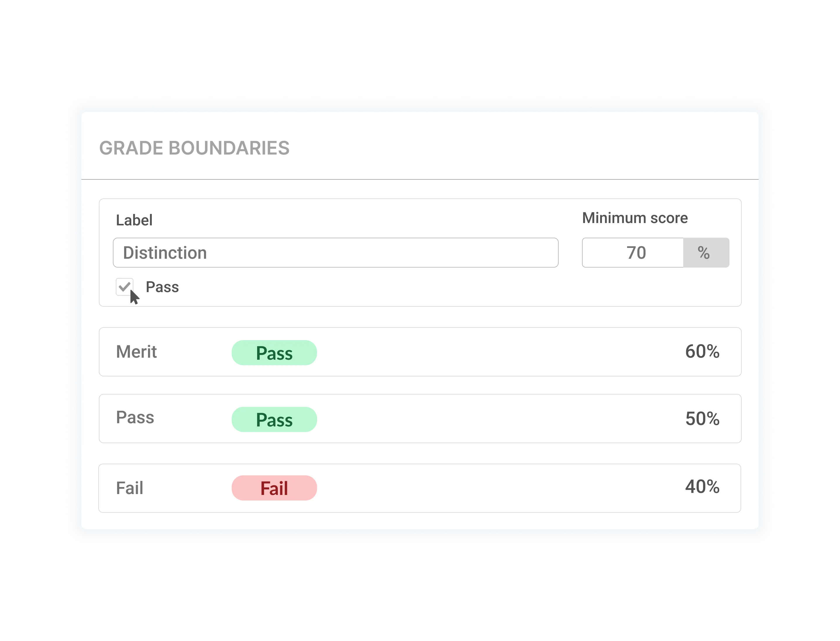Viewport: 840px width, 641px height.
Task: Click the Merit grade name text
Action: [137, 352]
